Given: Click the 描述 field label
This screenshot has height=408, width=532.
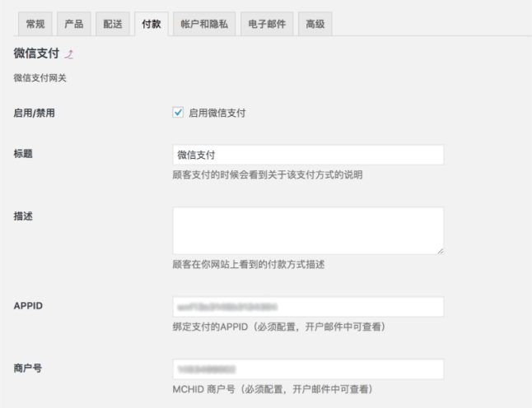Looking at the screenshot, I should [x=24, y=216].
